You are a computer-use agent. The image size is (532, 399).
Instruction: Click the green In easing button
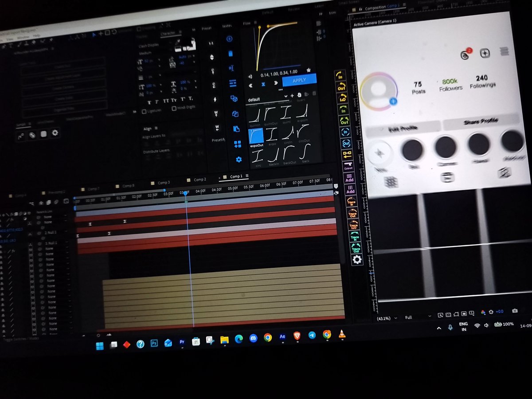(343, 109)
